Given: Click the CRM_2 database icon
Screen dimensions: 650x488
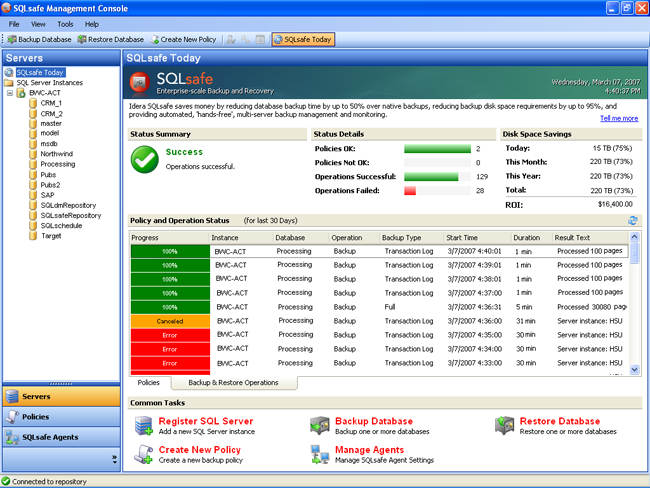Looking at the screenshot, I should 33,113.
